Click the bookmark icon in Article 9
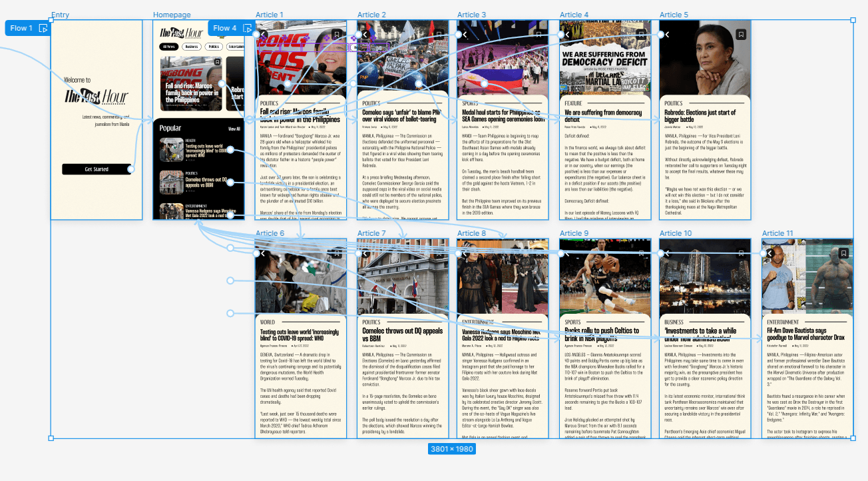The height and width of the screenshot is (481, 868). pos(641,253)
